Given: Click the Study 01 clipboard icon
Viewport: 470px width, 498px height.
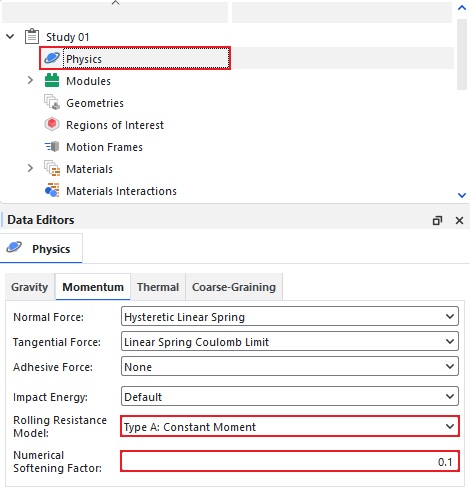Looking at the screenshot, I should click(32, 36).
